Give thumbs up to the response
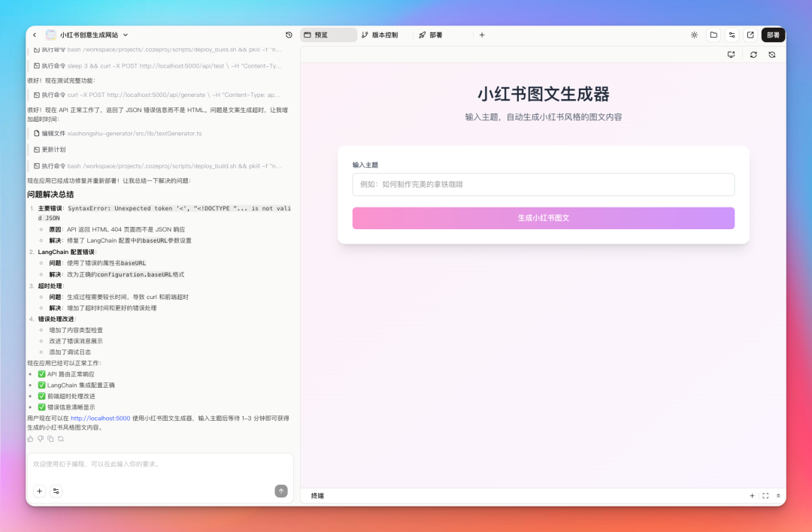 [30, 439]
